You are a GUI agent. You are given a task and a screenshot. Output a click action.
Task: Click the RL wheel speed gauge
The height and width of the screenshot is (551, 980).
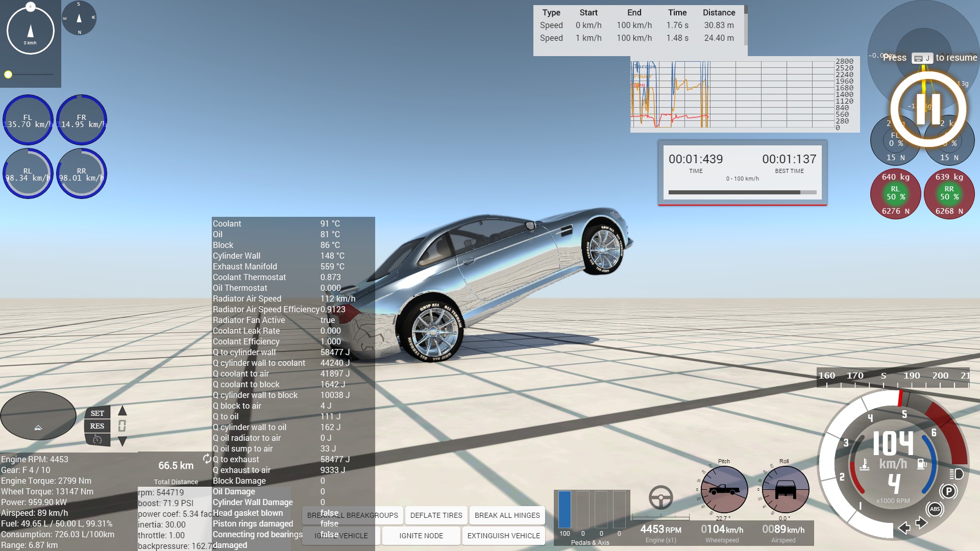coord(28,173)
